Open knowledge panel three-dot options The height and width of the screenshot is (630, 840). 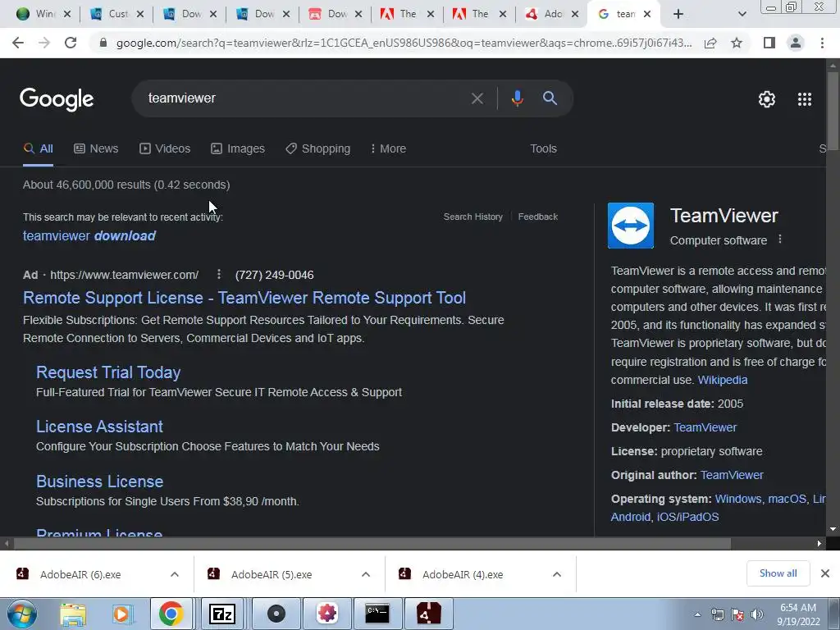click(x=780, y=240)
